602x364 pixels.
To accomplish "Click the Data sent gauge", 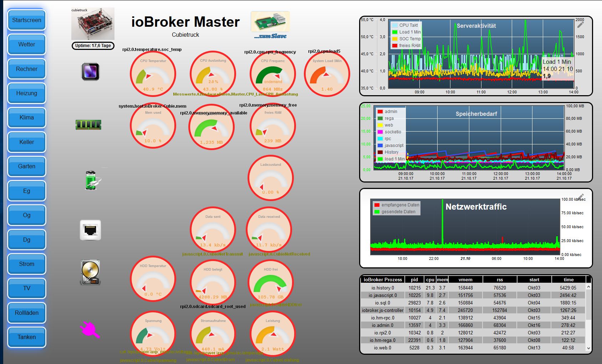I will click(x=213, y=230).
